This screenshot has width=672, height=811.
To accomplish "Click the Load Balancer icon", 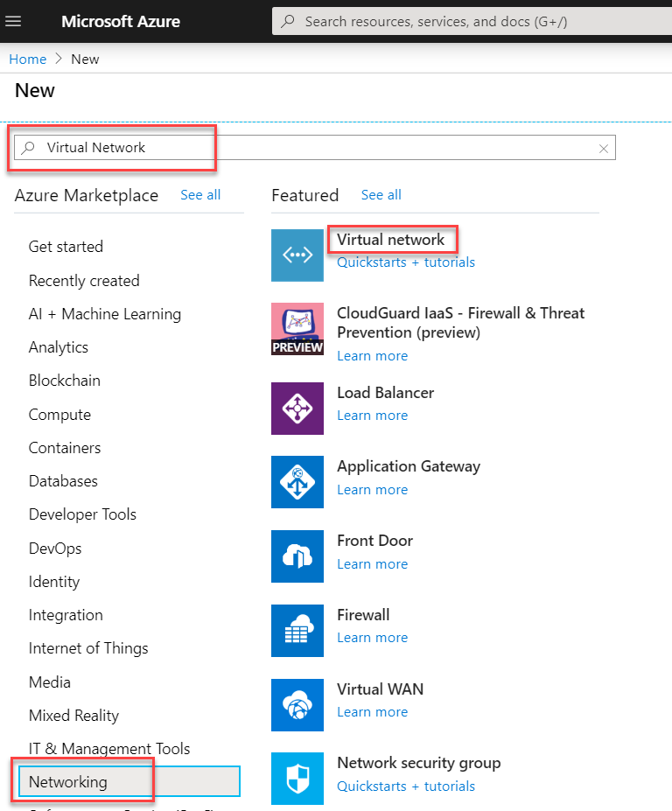I will [x=297, y=408].
